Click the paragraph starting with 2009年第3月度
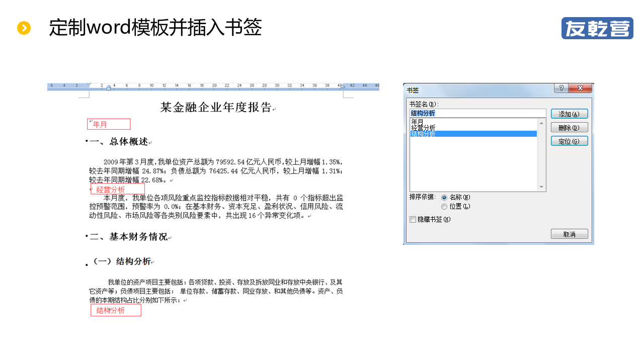 pyautogui.click(x=216, y=171)
